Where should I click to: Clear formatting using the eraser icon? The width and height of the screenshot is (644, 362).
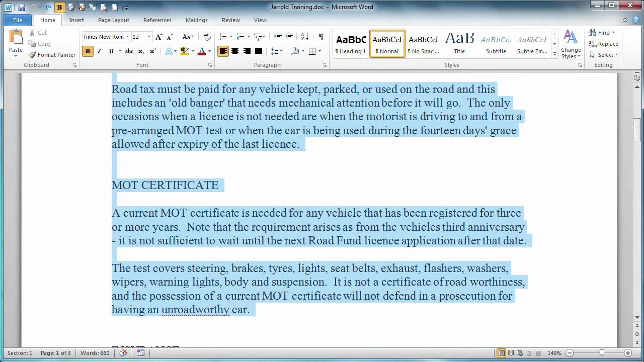point(207,37)
